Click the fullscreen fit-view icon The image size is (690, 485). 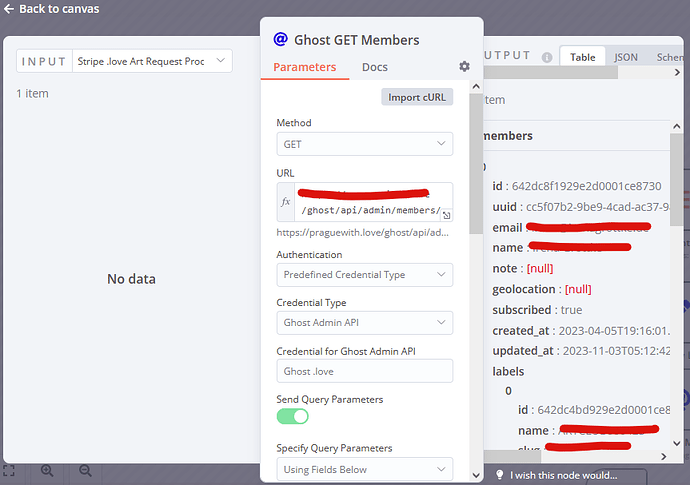(x=9, y=470)
